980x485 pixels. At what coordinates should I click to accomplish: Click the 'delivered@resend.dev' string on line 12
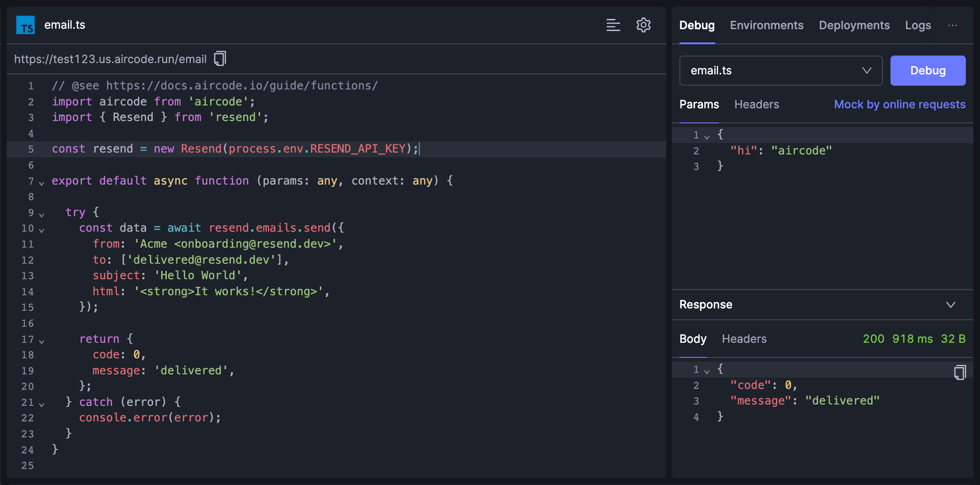tap(201, 260)
